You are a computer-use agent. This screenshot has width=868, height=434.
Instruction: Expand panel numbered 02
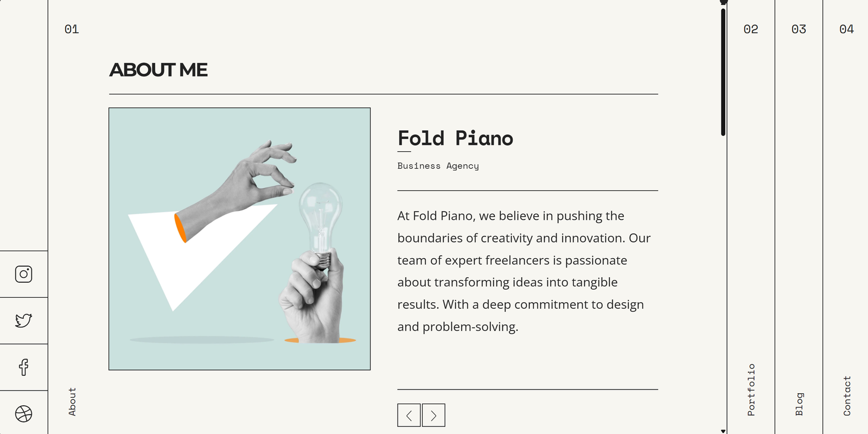751,29
